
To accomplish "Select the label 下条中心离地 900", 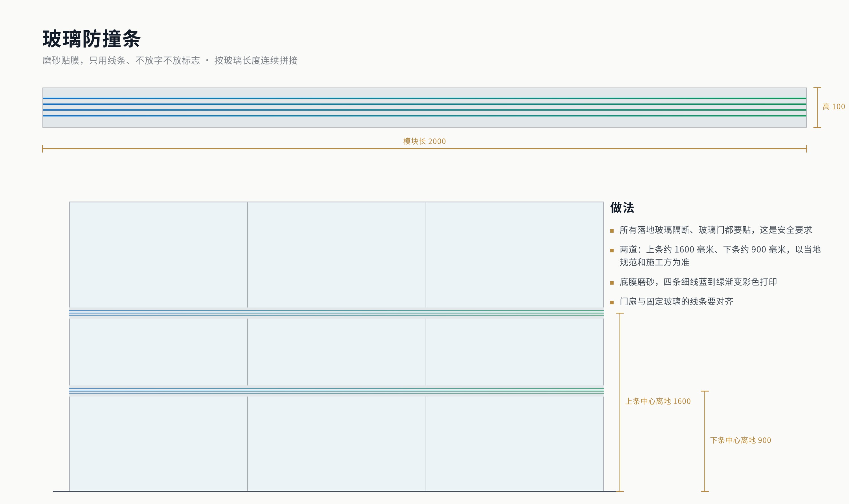I will pos(740,441).
